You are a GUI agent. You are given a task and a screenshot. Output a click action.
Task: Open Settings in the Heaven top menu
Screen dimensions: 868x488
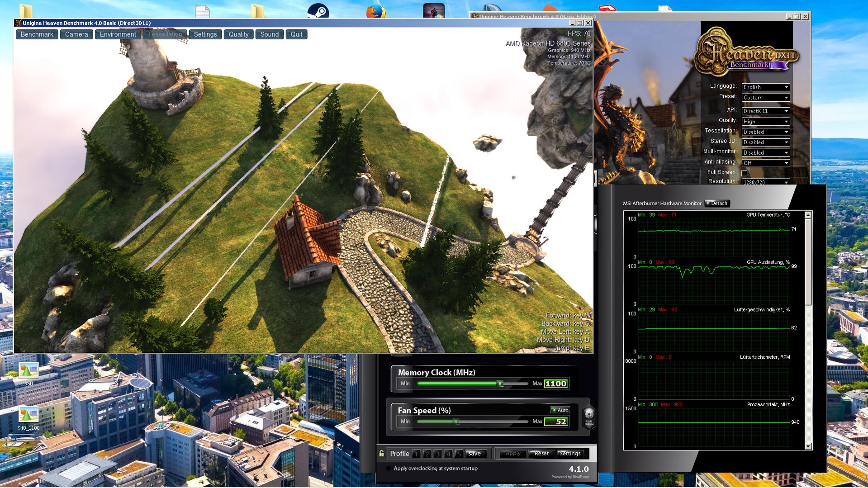point(205,34)
